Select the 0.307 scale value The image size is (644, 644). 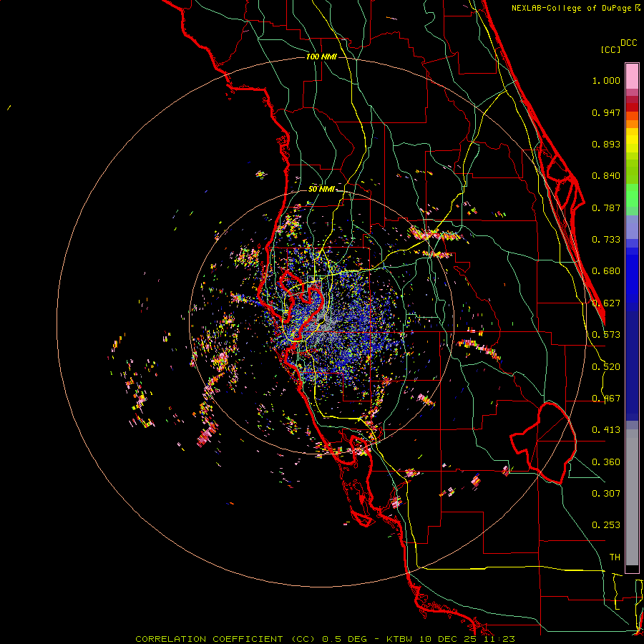606,493
